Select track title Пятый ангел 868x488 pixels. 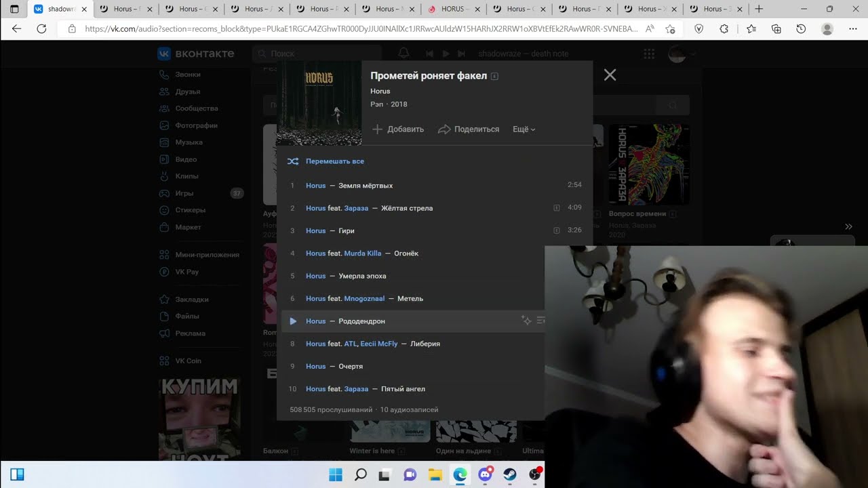click(403, 389)
